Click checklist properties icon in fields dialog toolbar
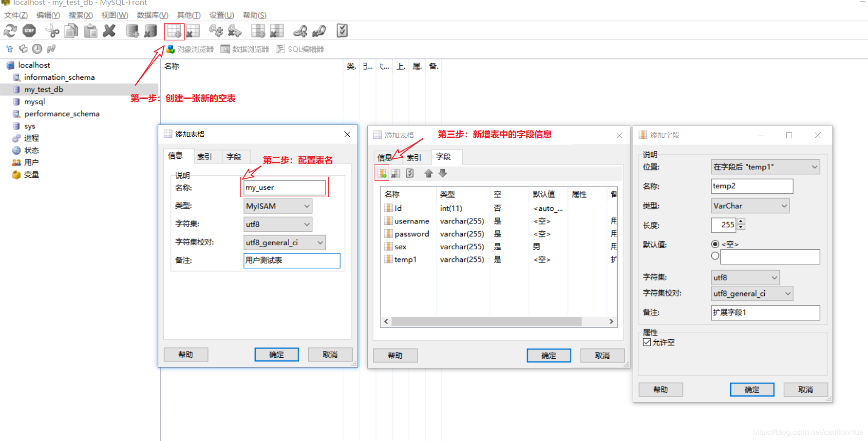 [x=410, y=173]
